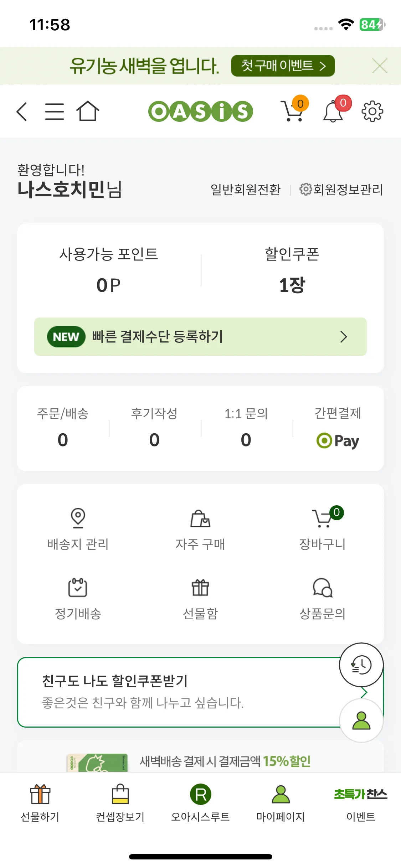Go to home via house icon
This screenshot has height=868, width=401.
click(87, 111)
